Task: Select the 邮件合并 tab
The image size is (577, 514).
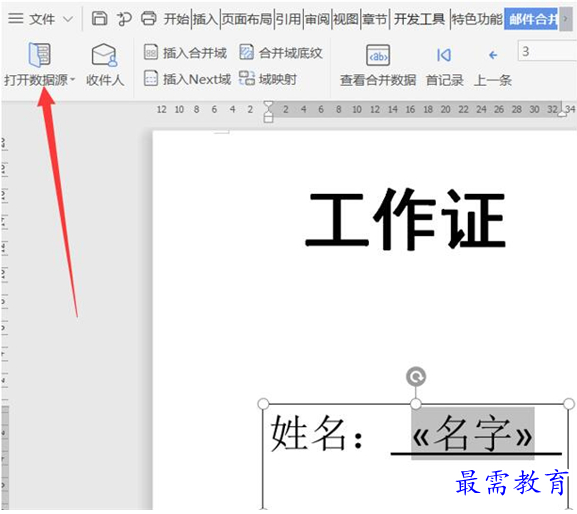Action: coord(532,19)
